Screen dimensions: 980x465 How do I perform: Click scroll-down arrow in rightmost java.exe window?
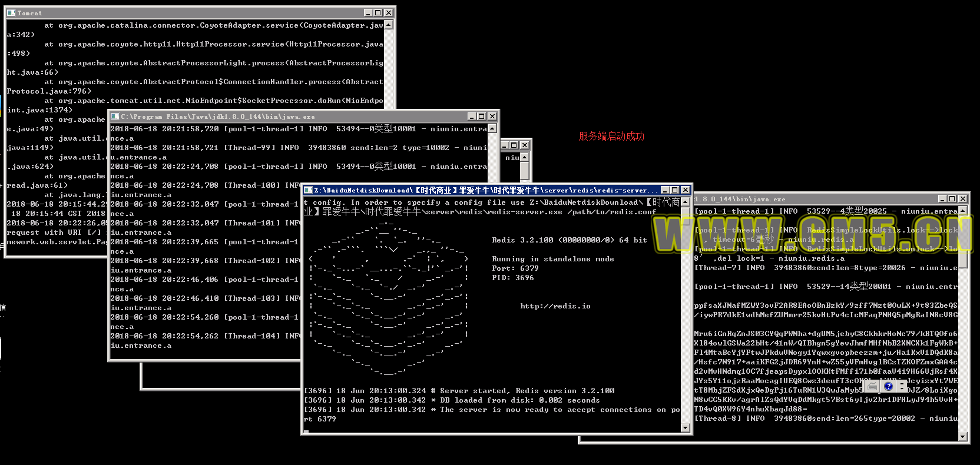(963, 437)
